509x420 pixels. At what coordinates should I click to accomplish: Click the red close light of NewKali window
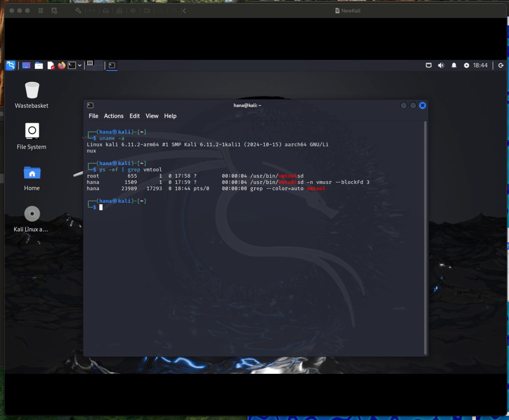coord(12,11)
